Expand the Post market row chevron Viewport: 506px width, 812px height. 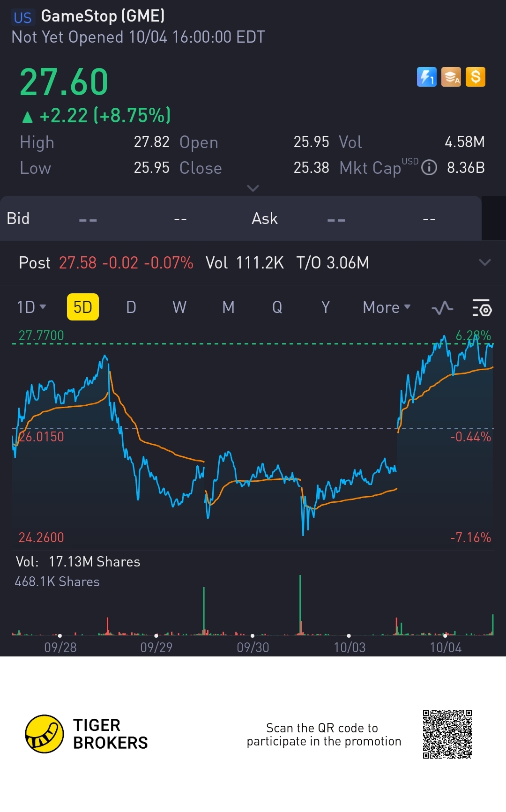pos(484,262)
